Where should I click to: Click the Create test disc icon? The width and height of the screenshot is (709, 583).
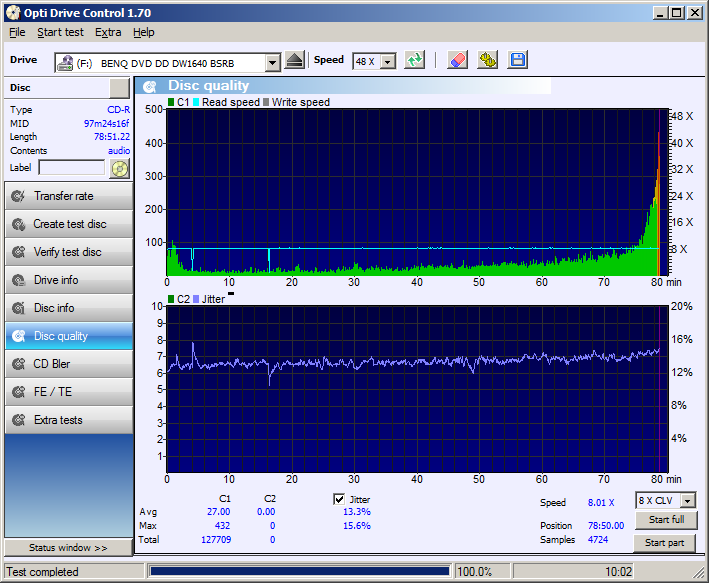click(19, 224)
